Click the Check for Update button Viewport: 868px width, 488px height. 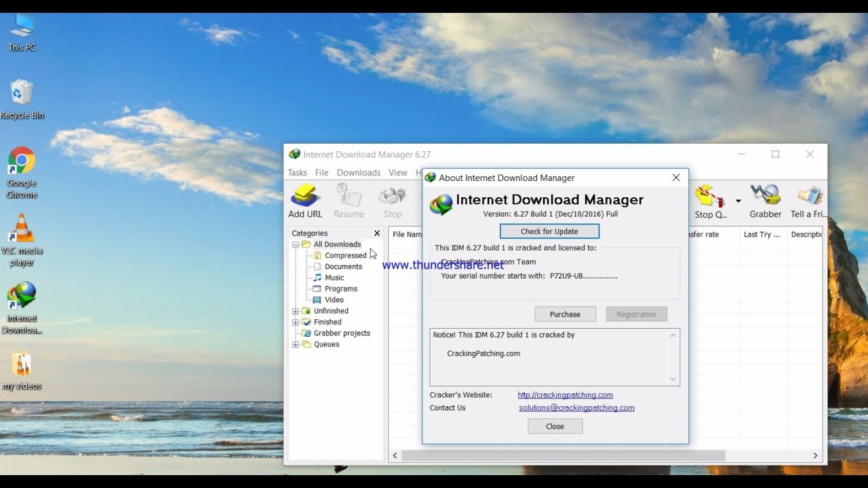(549, 231)
